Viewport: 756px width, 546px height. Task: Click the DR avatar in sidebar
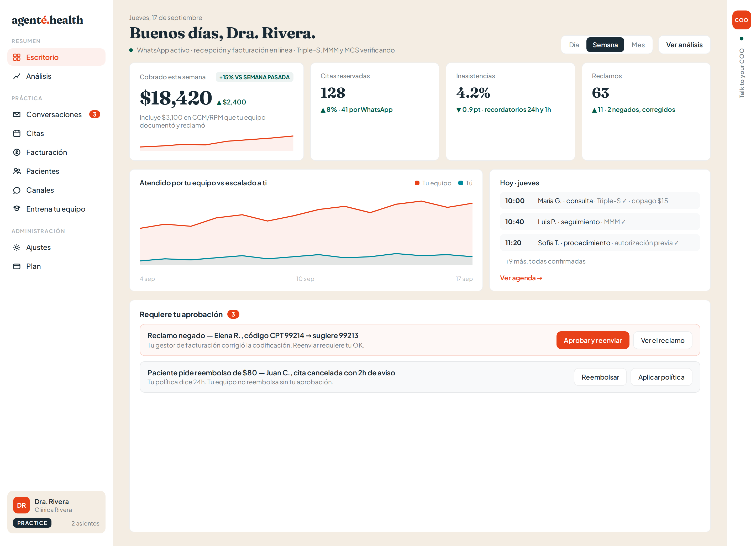tap(21, 505)
